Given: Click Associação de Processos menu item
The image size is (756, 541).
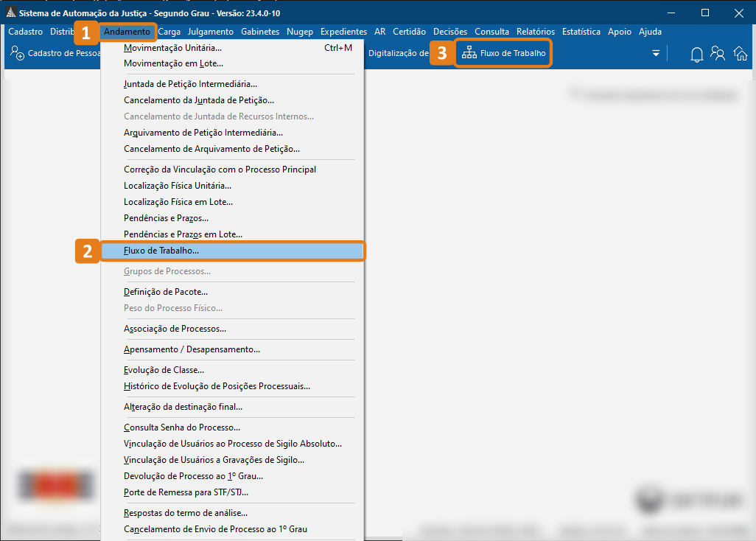Looking at the screenshot, I should 175,329.
